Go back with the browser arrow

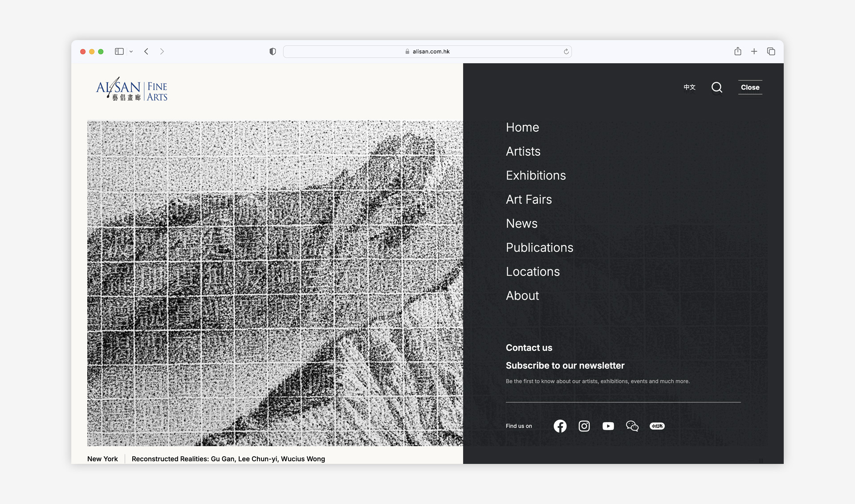click(x=146, y=52)
